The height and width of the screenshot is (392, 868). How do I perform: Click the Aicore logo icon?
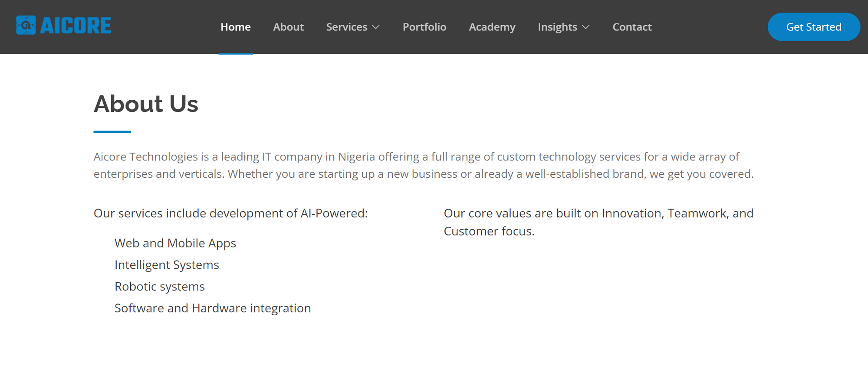click(26, 25)
